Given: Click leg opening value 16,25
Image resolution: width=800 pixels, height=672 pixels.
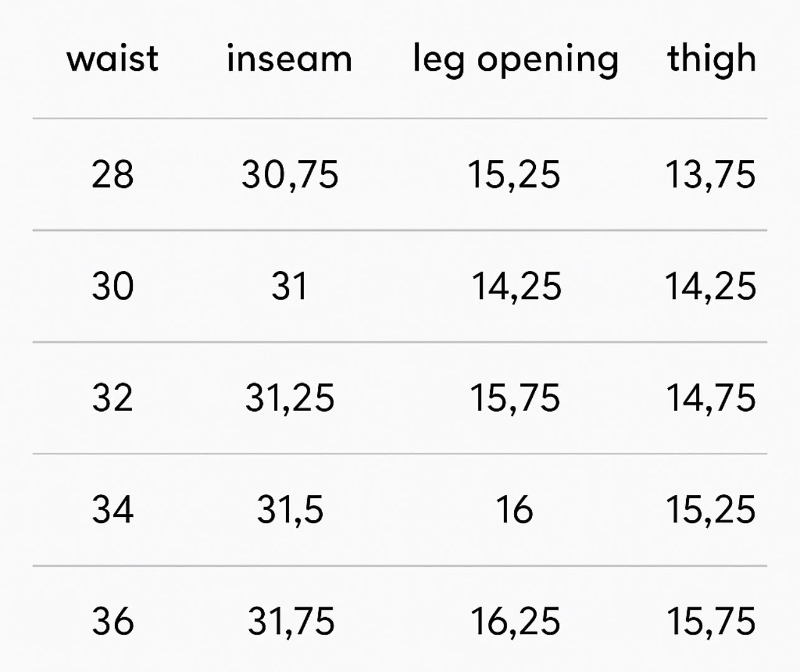Looking at the screenshot, I should point(515,621).
